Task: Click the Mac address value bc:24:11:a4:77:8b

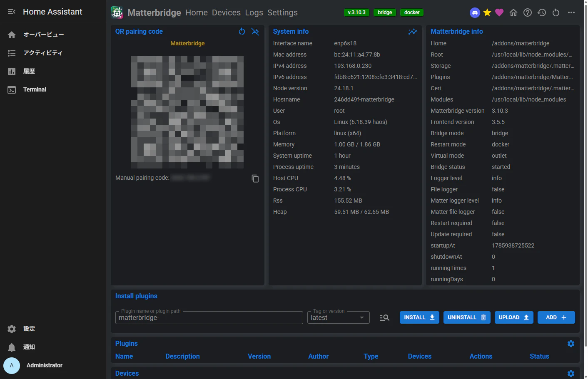Action: [357, 54]
